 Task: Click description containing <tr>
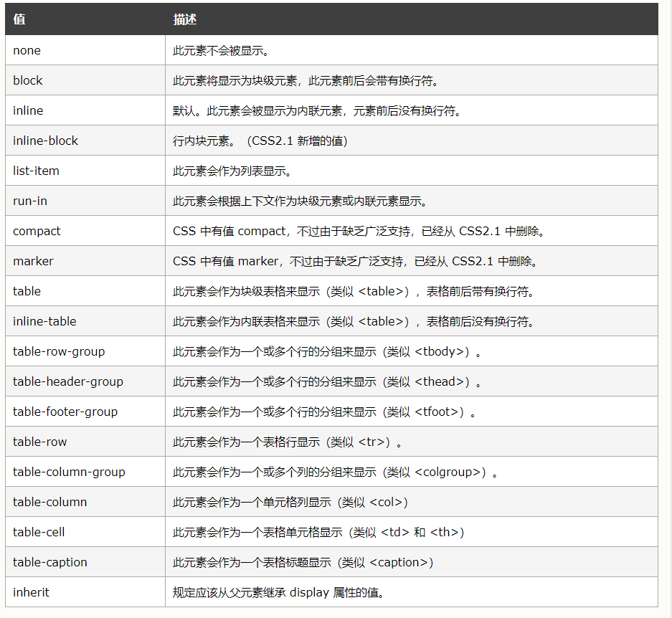(x=288, y=442)
